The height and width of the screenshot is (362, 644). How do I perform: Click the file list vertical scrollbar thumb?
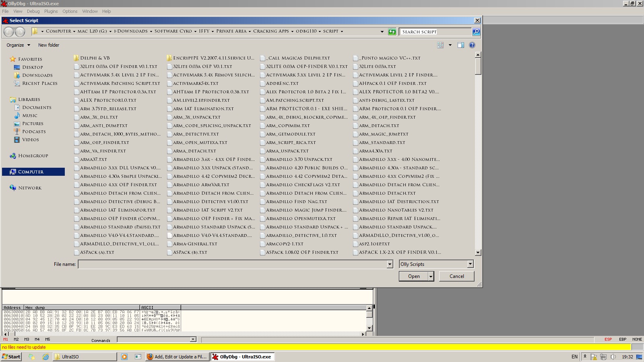[478, 66]
